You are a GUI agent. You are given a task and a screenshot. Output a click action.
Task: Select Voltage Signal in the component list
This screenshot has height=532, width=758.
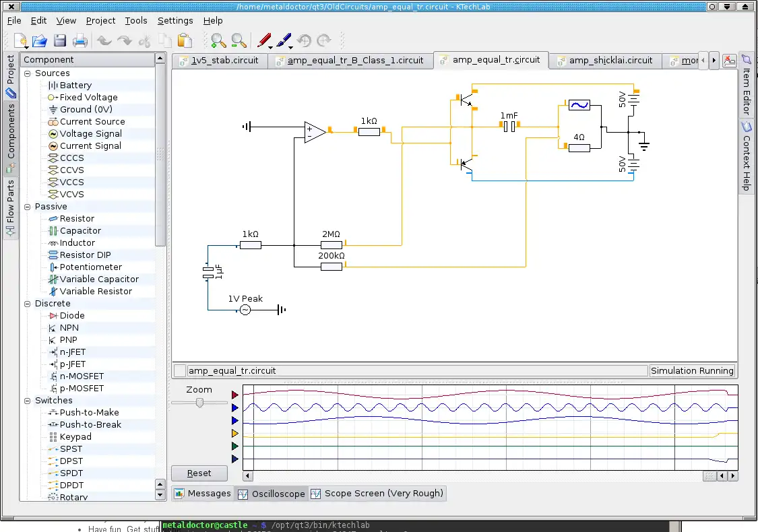(90, 134)
